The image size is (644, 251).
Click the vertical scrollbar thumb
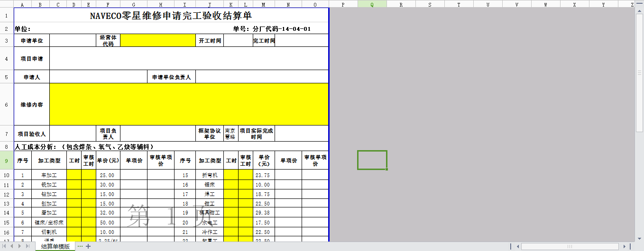[640, 72]
